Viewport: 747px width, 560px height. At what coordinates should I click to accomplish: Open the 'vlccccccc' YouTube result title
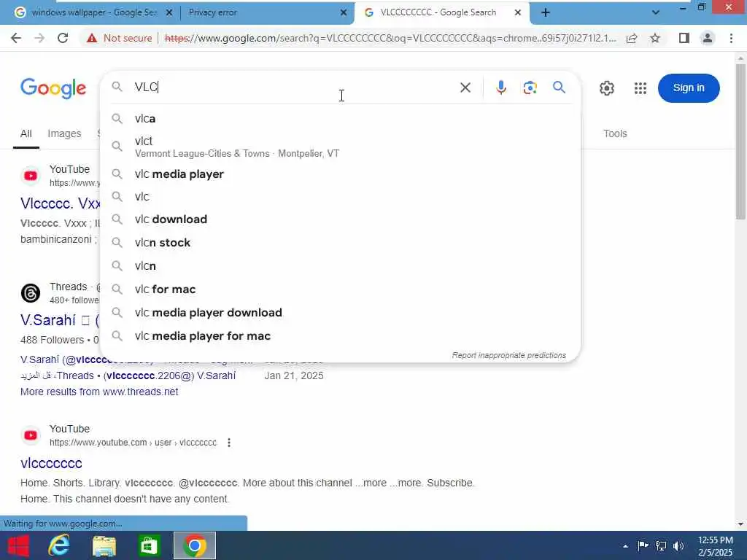(52, 463)
